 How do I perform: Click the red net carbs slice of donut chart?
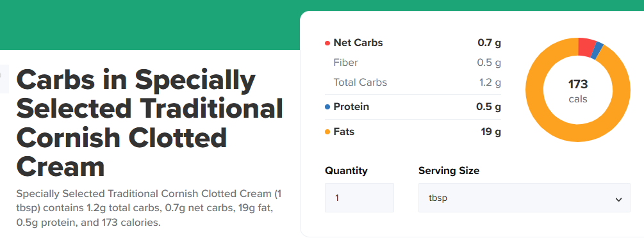point(588,47)
